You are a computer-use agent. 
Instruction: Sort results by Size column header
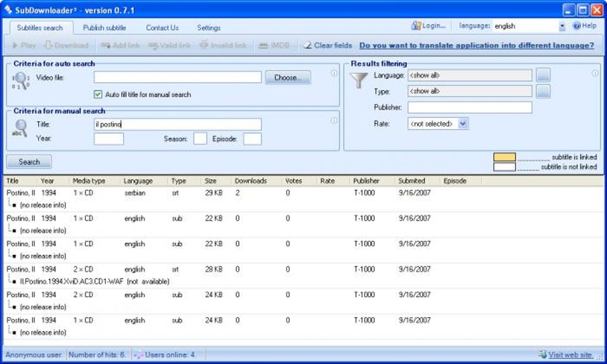pyautogui.click(x=217, y=181)
